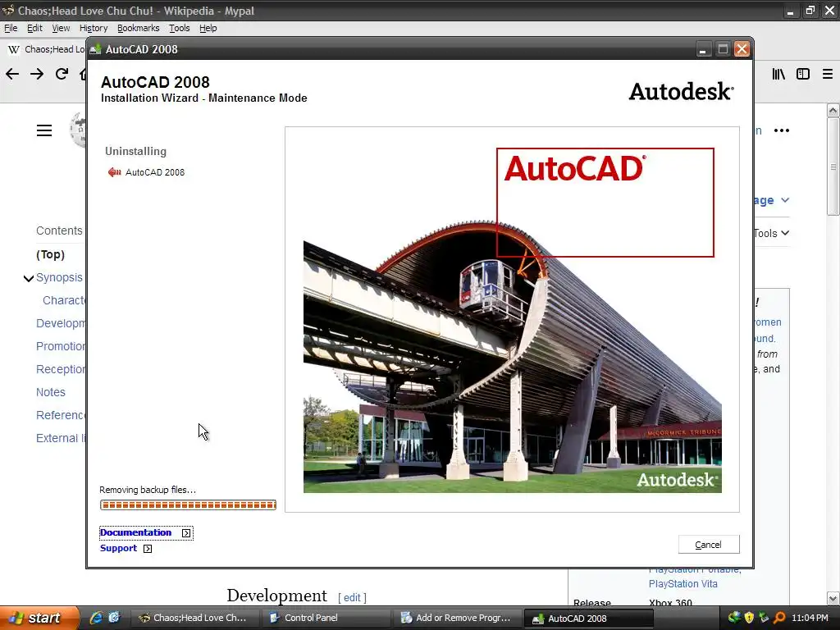Screen dimensions: 840x630
Task: Open the Documentation link
Action: [x=135, y=532]
